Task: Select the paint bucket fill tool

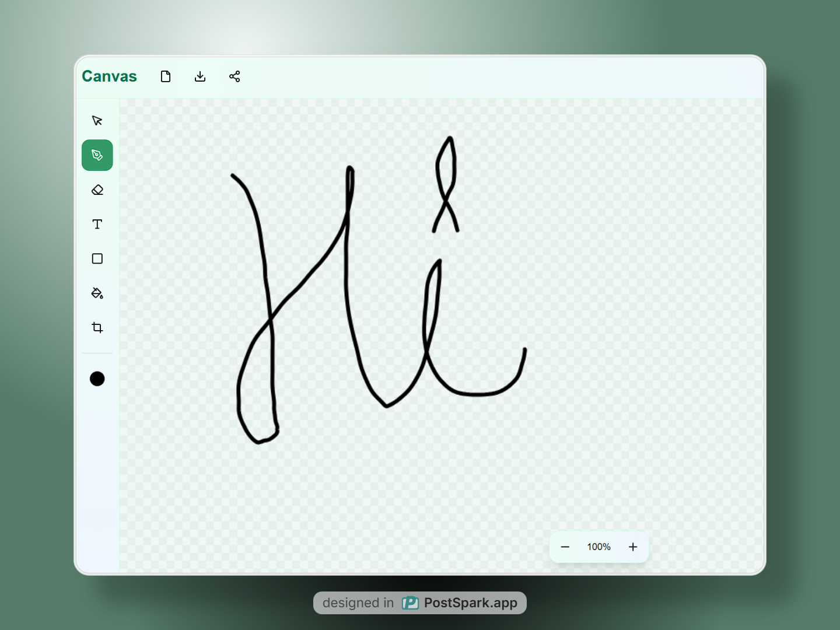Action: pos(97,293)
